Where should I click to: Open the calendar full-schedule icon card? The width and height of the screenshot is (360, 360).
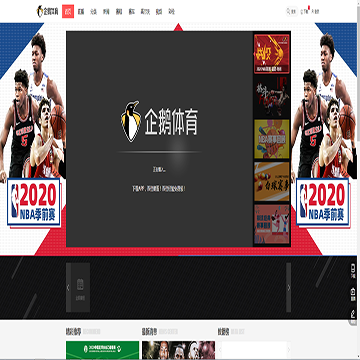coord(80,288)
